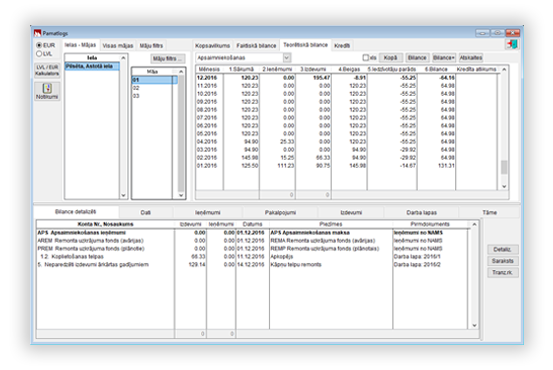Open the lower Ieņēmumi tab
The height and width of the screenshot is (370, 553).
pyautogui.click(x=207, y=213)
